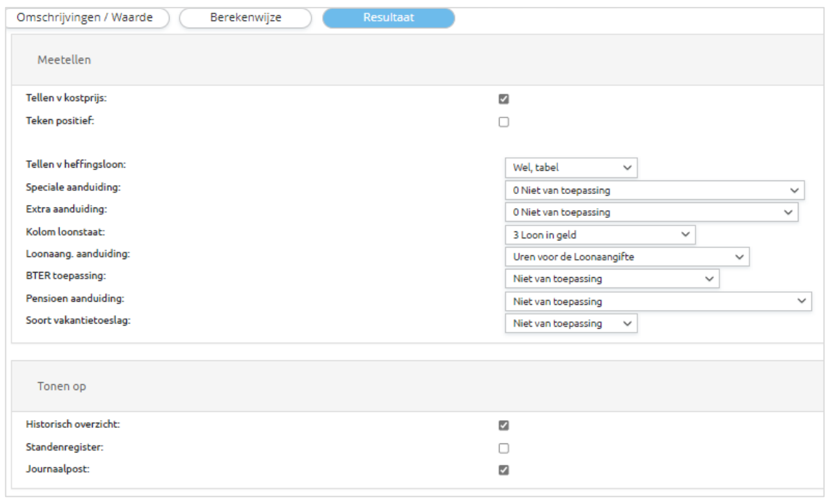Expand the Speciale aanduiding dropdown
This screenshot has width=832, height=504.
(655, 190)
